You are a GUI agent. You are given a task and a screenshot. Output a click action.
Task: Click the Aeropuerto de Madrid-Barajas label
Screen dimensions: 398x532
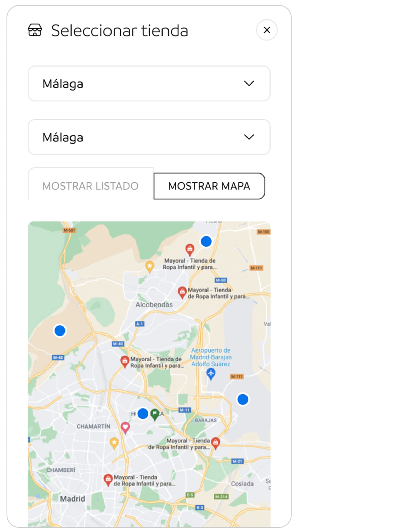[x=211, y=357]
